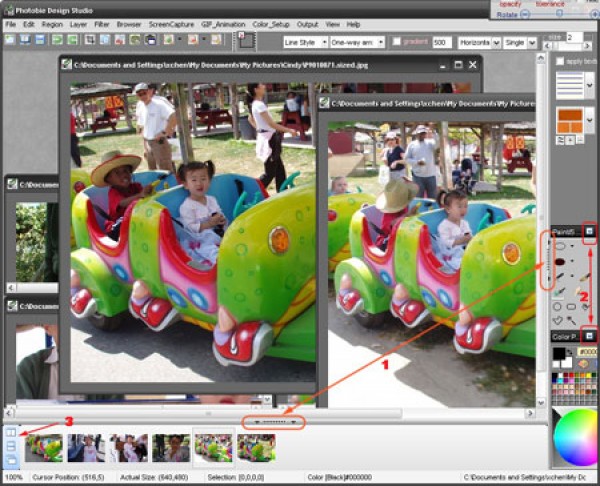
Task: Collapse the Color panel using its header button
Action: [590, 336]
